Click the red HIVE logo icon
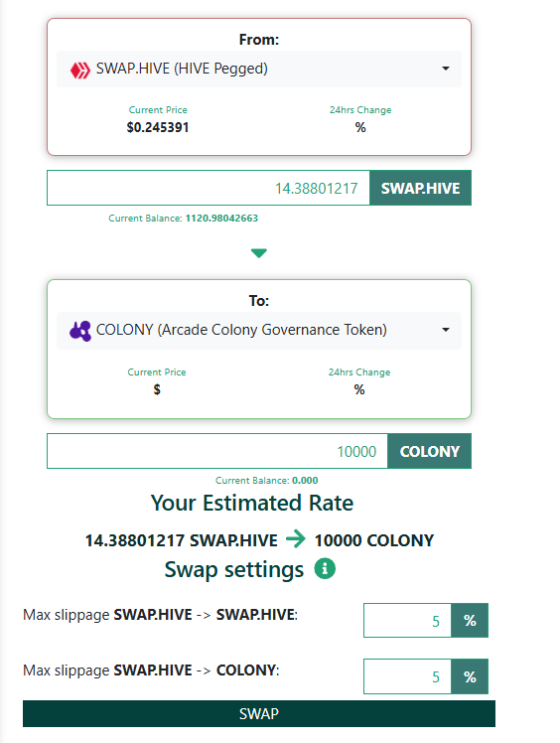 point(80,71)
